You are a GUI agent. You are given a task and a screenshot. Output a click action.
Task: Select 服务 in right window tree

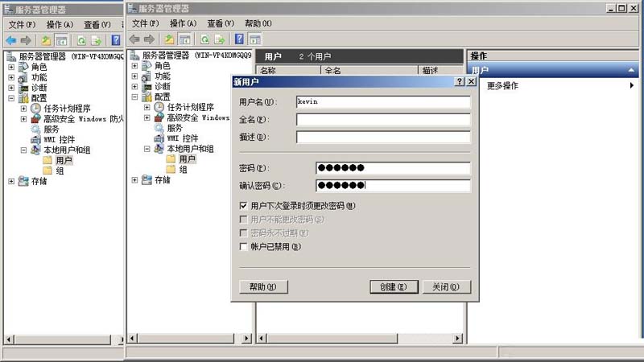(175, 128)
